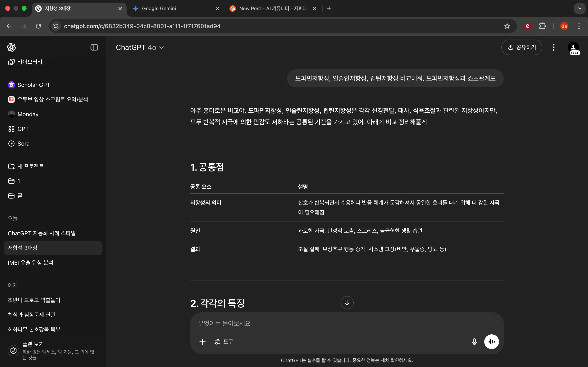The image size is (588, 367).
Task: Open the Monday GPT from sidebar
Action: 27,114
